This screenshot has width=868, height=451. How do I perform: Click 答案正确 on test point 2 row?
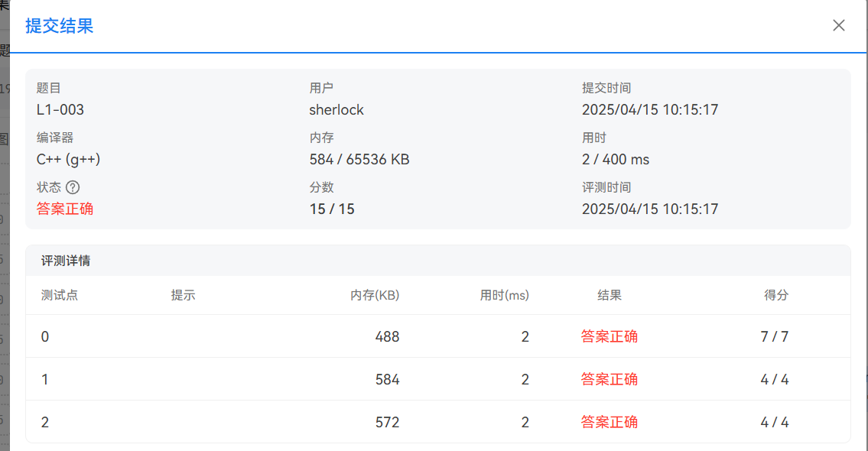[x=610, y=421]
